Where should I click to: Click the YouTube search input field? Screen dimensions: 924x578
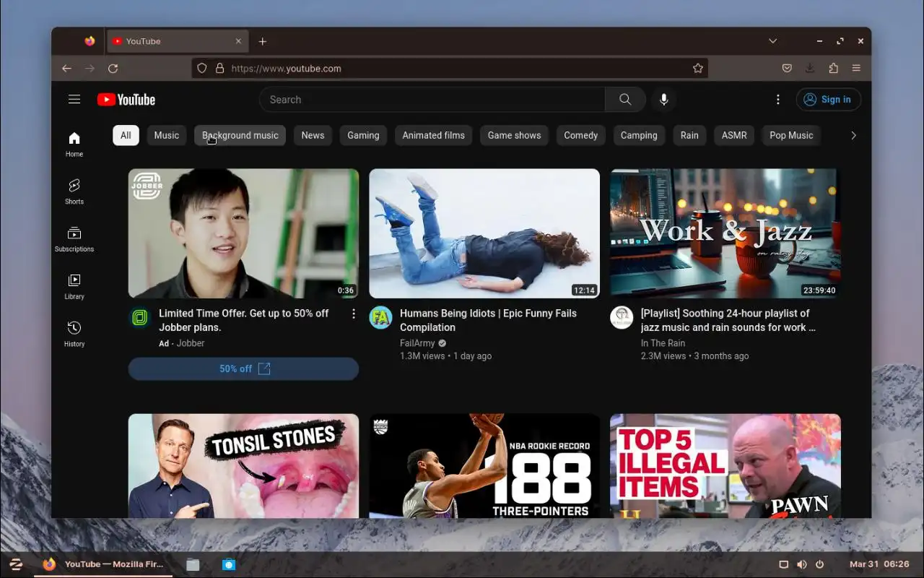pos(432,100)
